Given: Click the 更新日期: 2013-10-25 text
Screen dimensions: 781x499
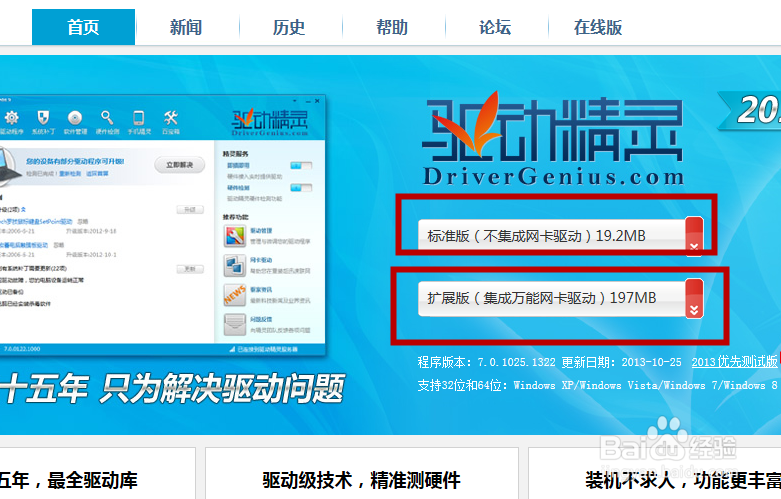Looking at the screenshot, I should pyautogui.click(x=621, y=363).
